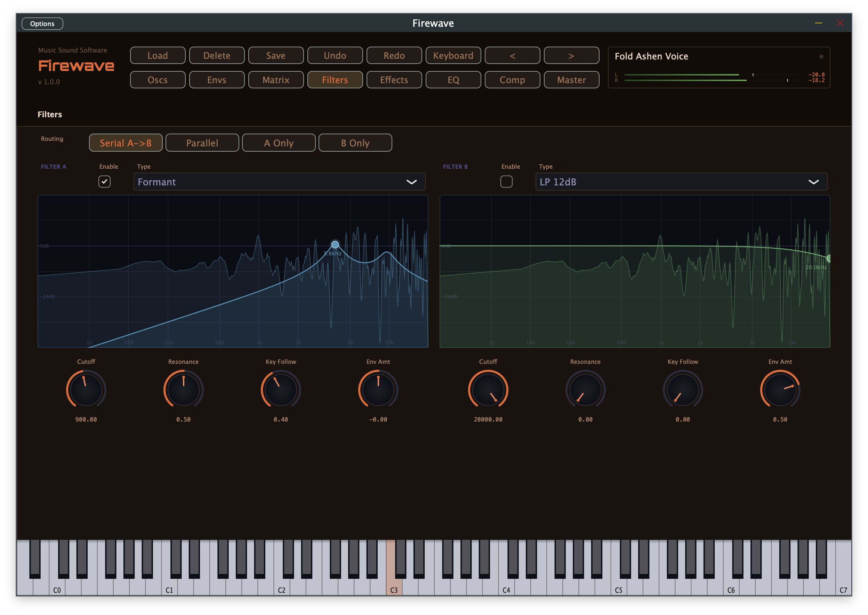Open the Options menu
The height and width of the screenshot is (615, 868).
[x=42, y=23]
